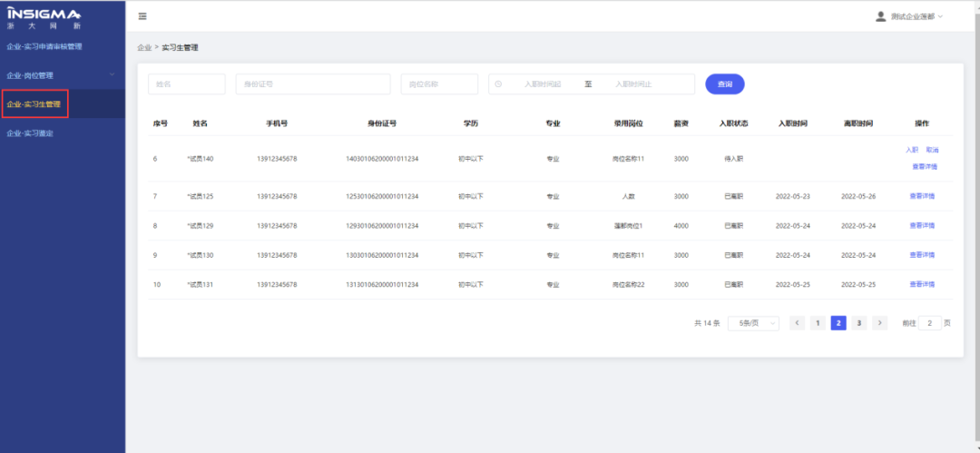
Task: Click 取消 link for 试员140
Action: click(933, 150)
